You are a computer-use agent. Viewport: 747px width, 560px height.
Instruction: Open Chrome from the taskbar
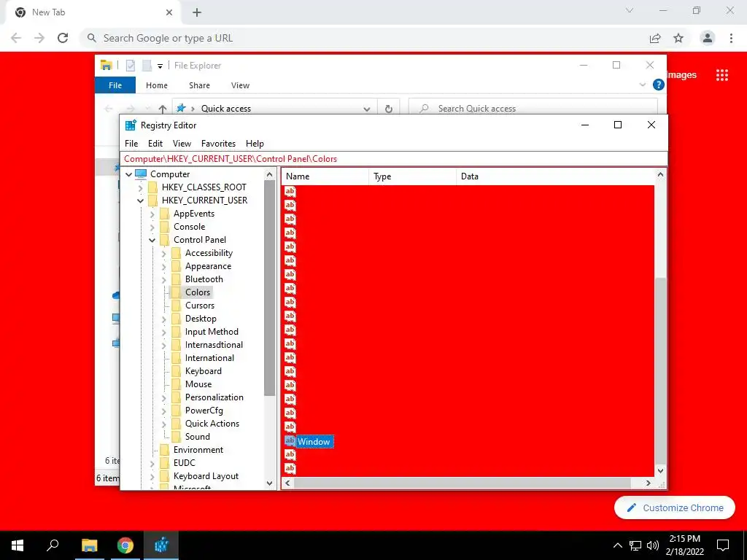tap(125, 545)
